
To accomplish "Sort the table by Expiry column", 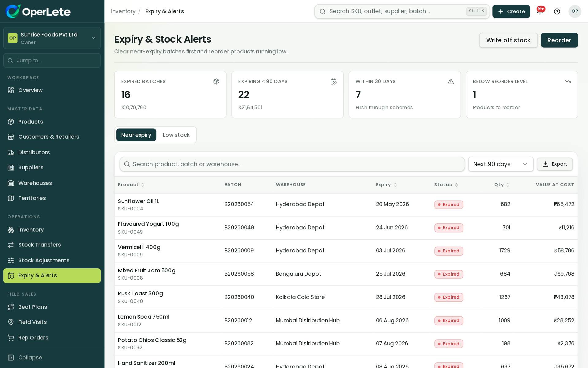I will pos(386,185).
